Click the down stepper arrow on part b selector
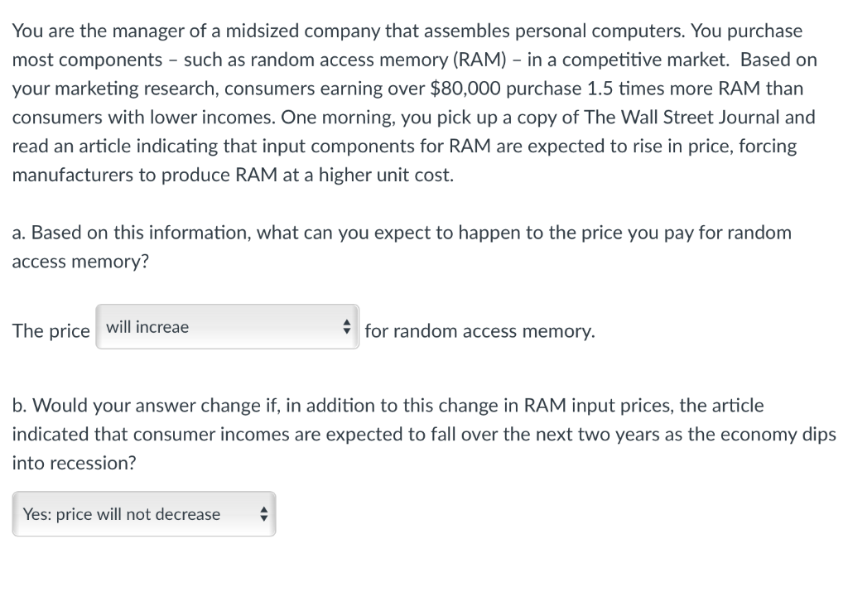Image resolution: width=848 pixels, height=616 pixels. pyautogui.click(x=264, y=517)
